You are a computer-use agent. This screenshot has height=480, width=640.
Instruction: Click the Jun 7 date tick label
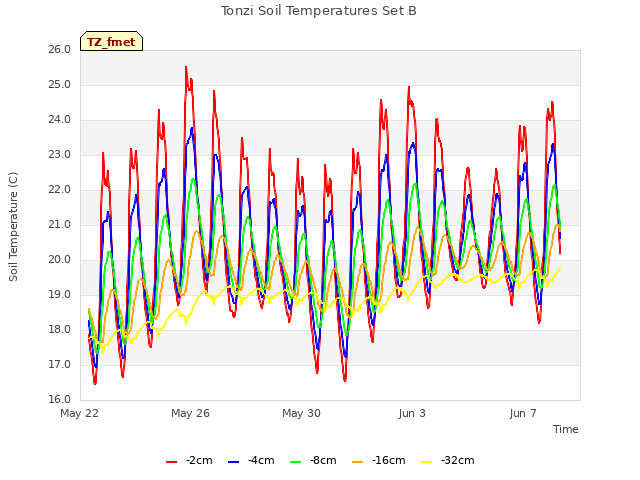click(x=523, y=413)
